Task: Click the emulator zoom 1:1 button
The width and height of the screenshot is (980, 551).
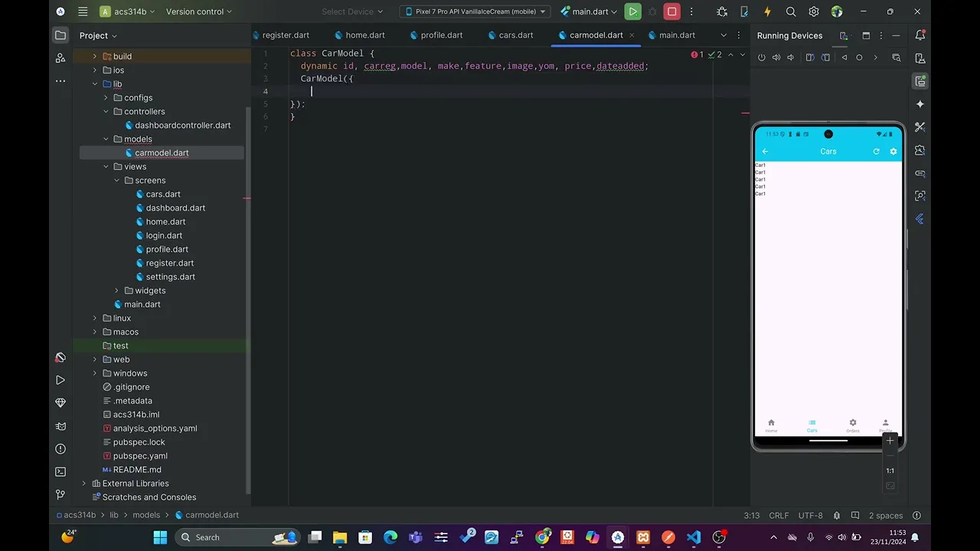Action: 890,471
